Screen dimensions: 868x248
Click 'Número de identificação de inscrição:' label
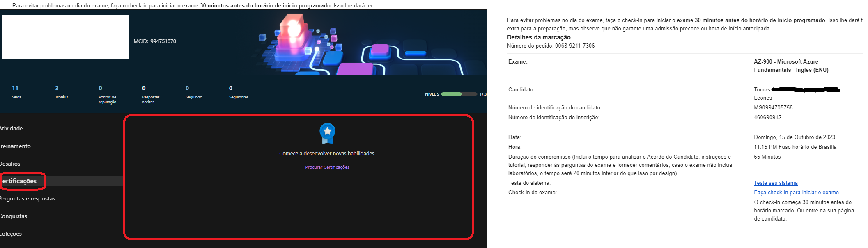553,117
